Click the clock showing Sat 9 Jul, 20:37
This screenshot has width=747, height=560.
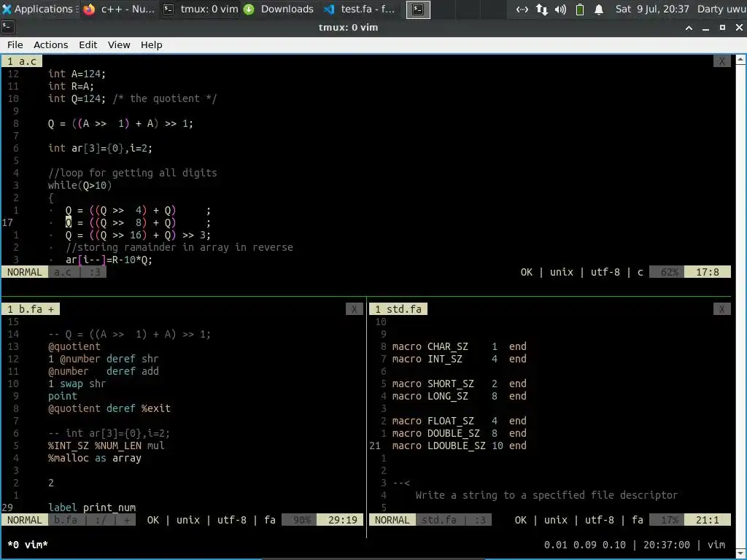652,9
